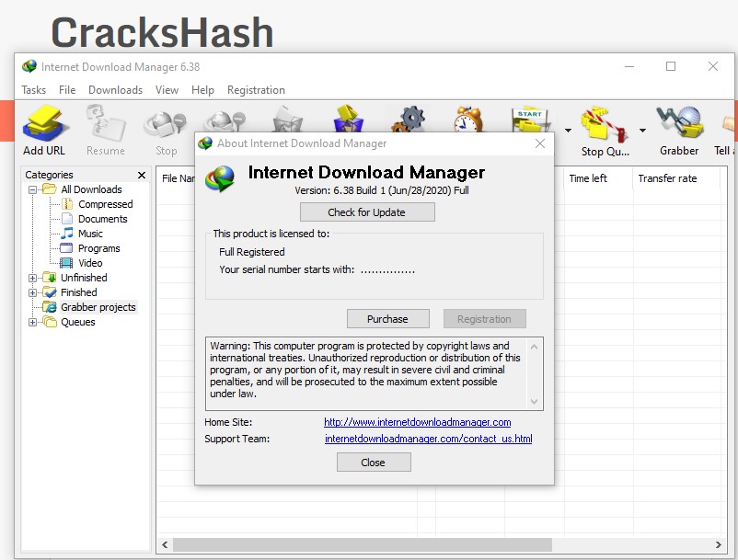Click the Resume toolbar icon
The height and width of the screenshot is (560, 738).
106,123
